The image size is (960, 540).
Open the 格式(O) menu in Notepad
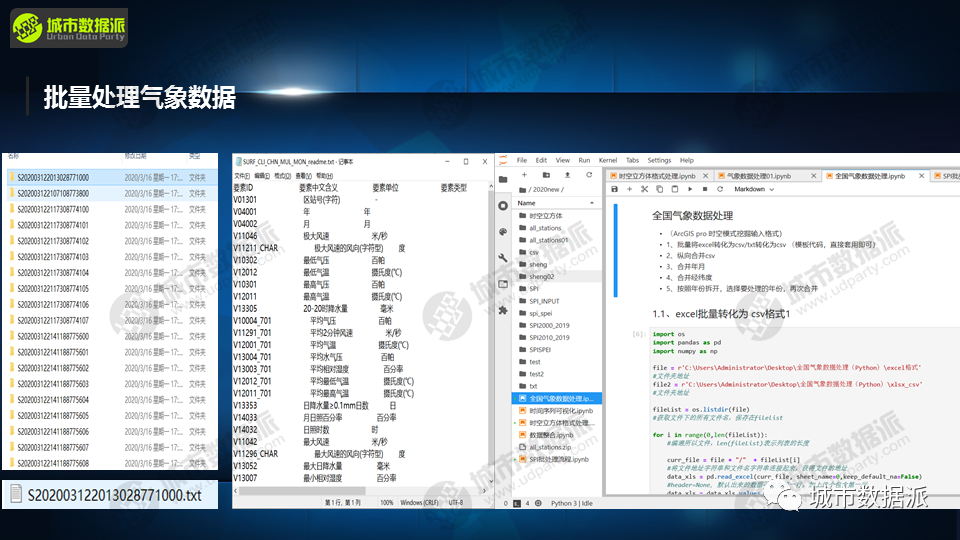pos(283,176)
